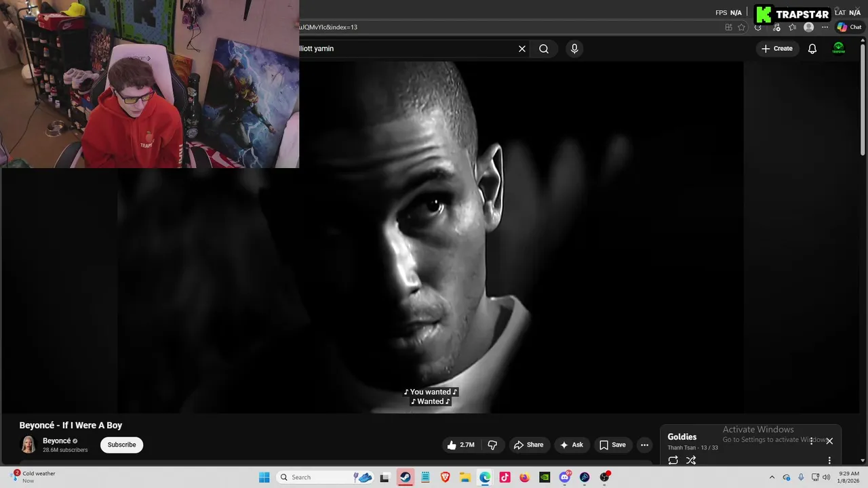This screenshot has height=488, width=868.
Task: Open Discord from the taskbar
Action: pos(565,477)
